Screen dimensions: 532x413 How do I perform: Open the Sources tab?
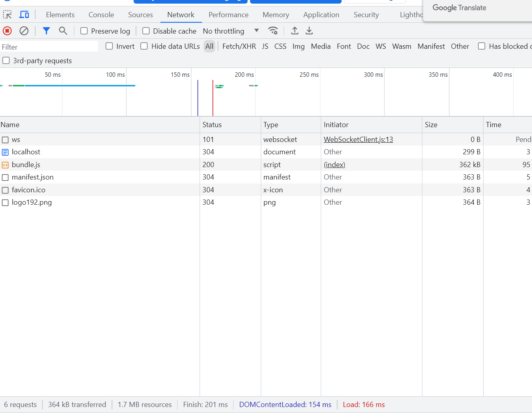pos(140,15)
